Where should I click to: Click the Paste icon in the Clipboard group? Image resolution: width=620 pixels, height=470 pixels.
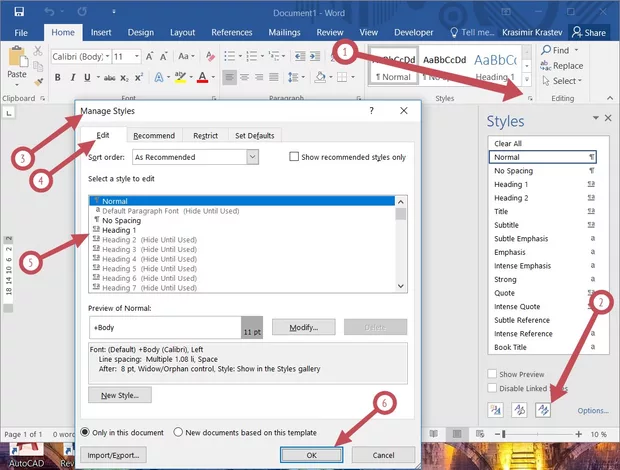pos(17,62)
